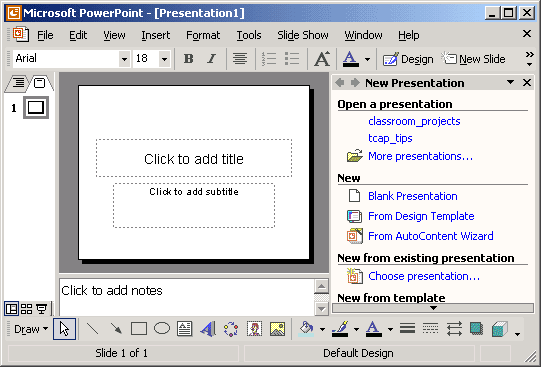Open drawing toolbar Font Color dropdown arrow

[x=390, y=329]
